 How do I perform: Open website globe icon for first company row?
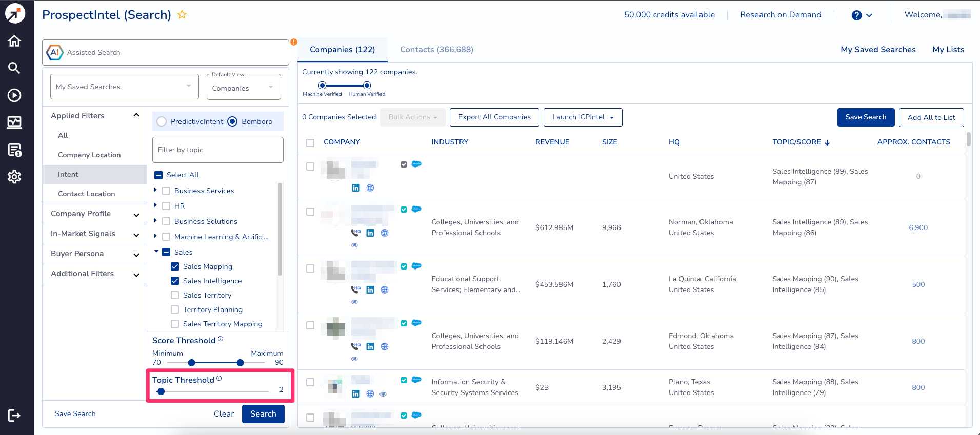click(370, 188)
